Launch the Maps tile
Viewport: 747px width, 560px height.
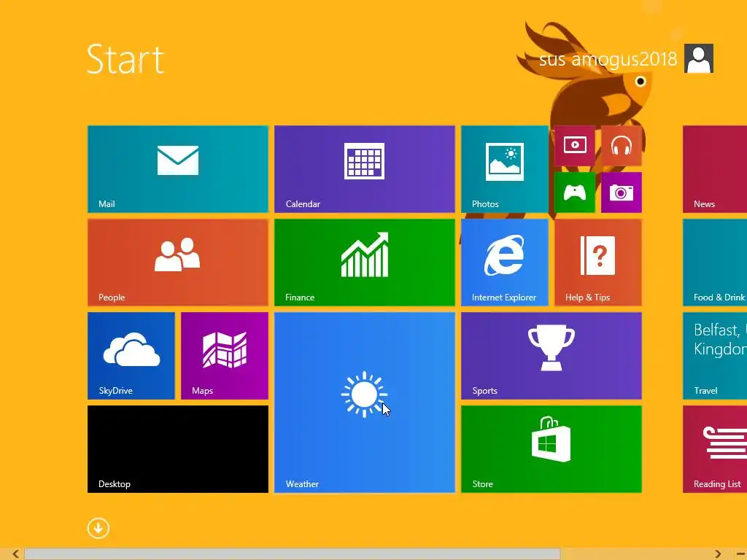click(x=225, y=356)
